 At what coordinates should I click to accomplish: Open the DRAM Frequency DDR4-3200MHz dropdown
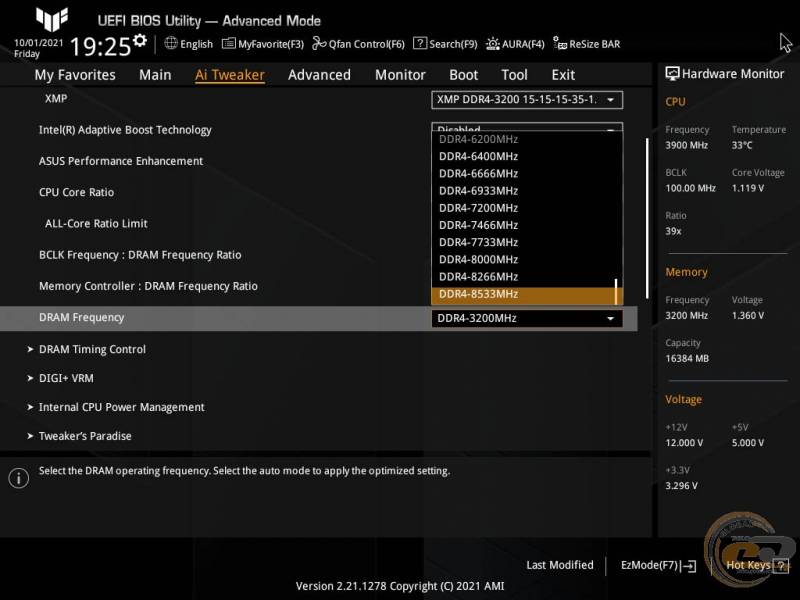(527, 318)
